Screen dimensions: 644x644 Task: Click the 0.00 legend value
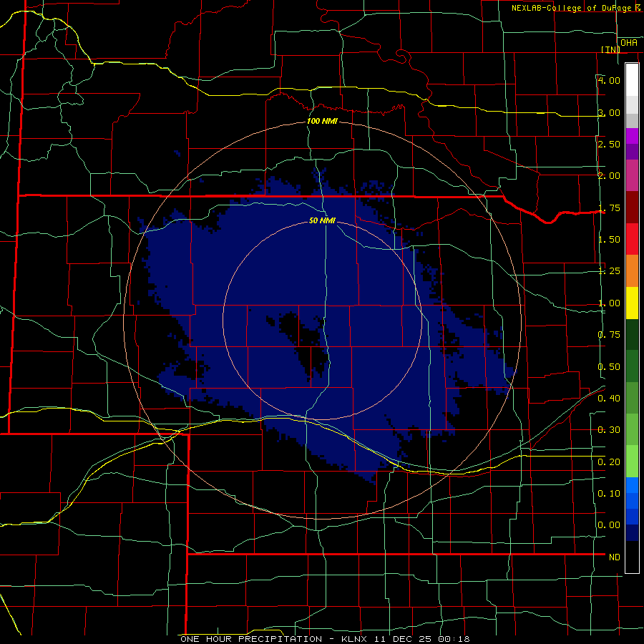(609, 525)
